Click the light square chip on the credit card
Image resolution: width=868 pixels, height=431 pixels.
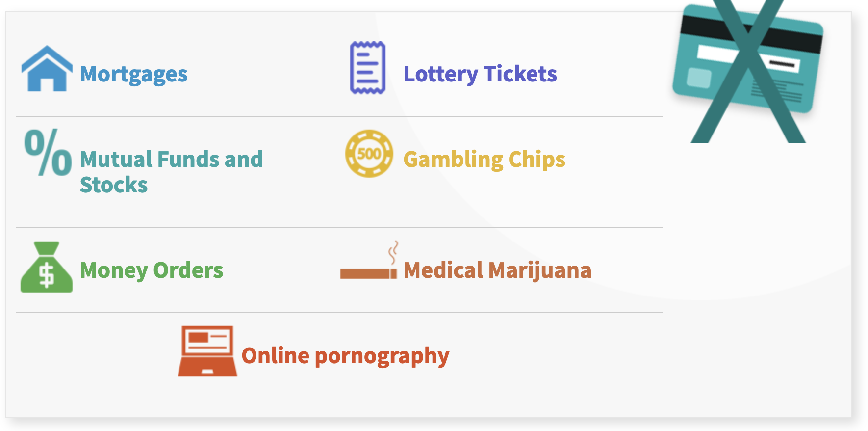tap(699, 78)
